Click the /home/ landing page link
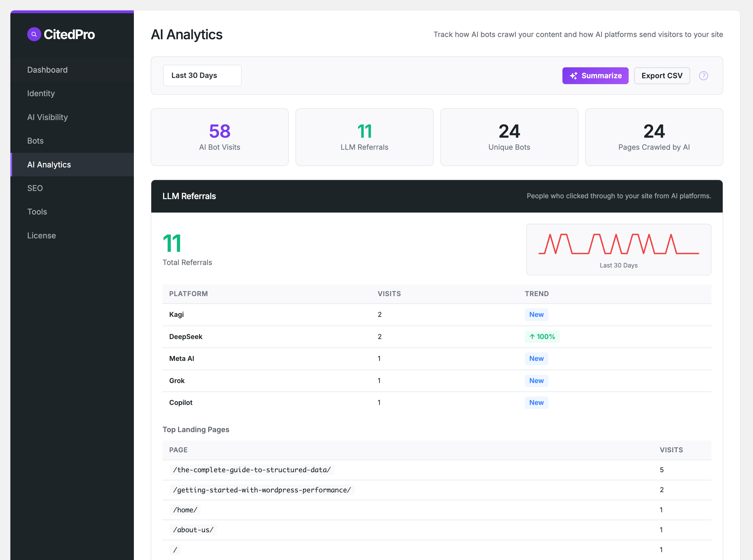The height and width of the screenshot is (560, 753). 185,510
